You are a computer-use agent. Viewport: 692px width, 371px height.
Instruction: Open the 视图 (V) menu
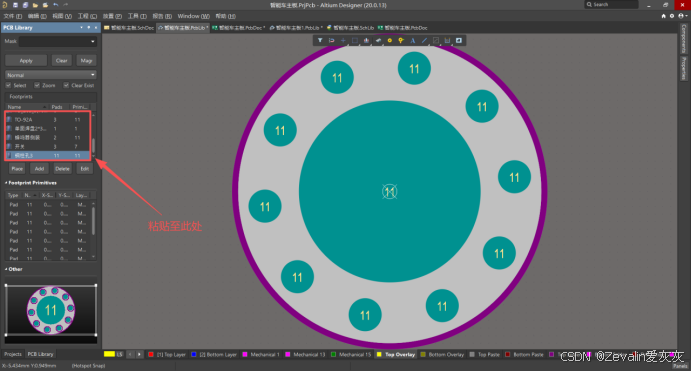[x=62, y=16]
